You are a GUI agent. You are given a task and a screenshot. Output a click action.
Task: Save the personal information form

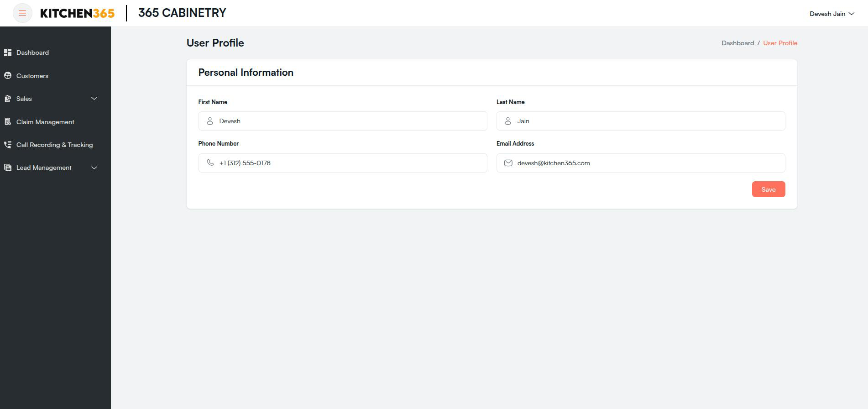click(x=769, y=189)
